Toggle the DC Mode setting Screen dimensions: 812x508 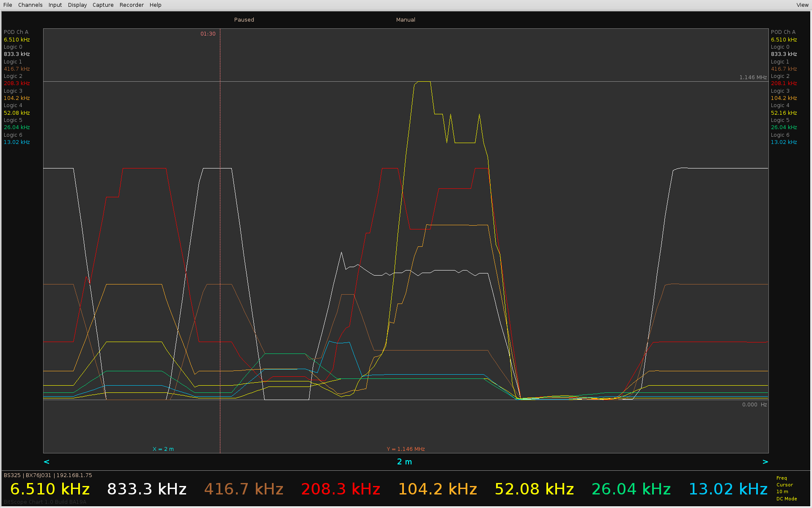point(786,499)
